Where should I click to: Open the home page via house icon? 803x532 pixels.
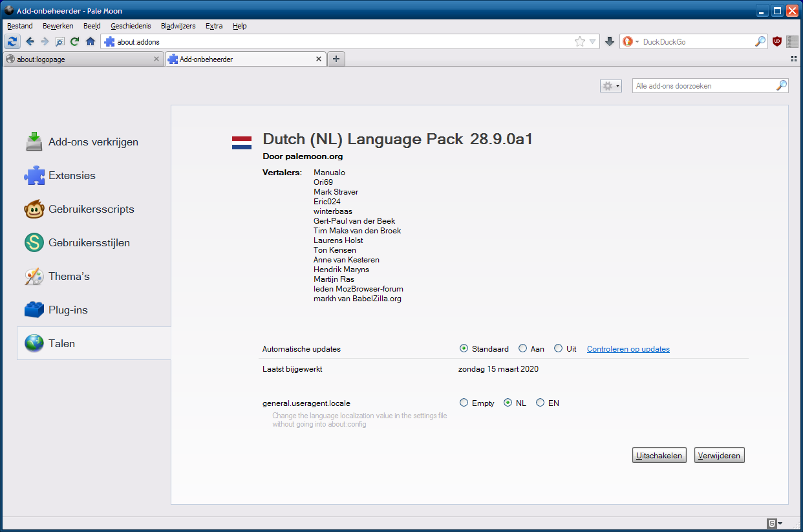tap(91, 41)
